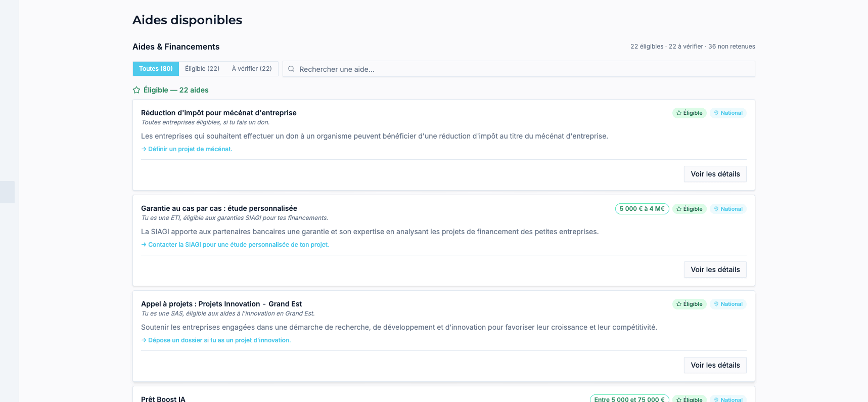Screen dimensions: 868x402
Task: Click the Aides disponibles page heading
Action: 187,20
